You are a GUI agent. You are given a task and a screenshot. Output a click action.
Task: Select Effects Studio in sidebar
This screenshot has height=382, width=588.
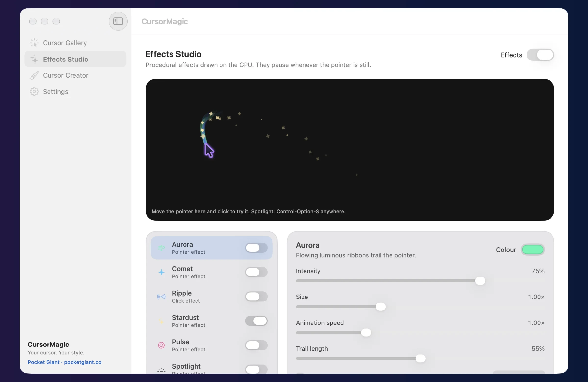pos(75,59)
